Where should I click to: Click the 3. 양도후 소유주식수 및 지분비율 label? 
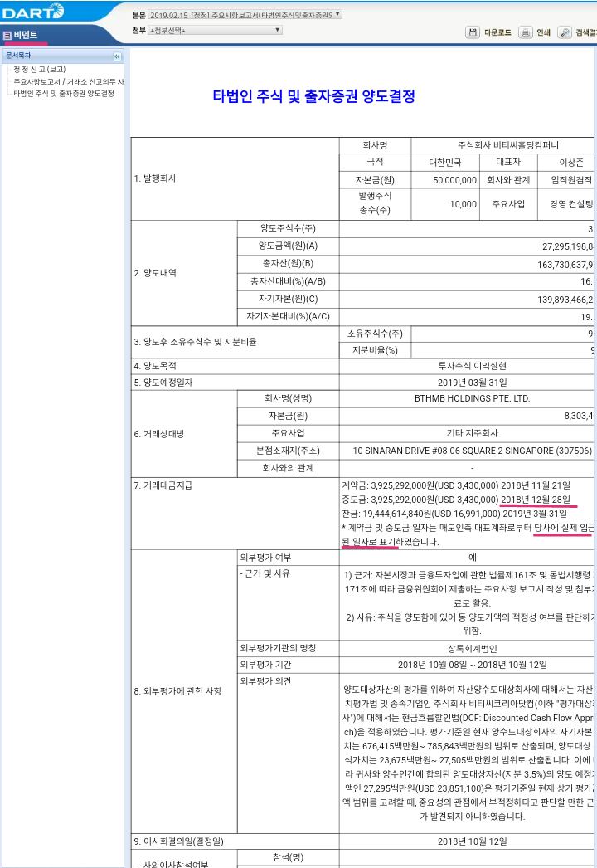pos(196,342)
